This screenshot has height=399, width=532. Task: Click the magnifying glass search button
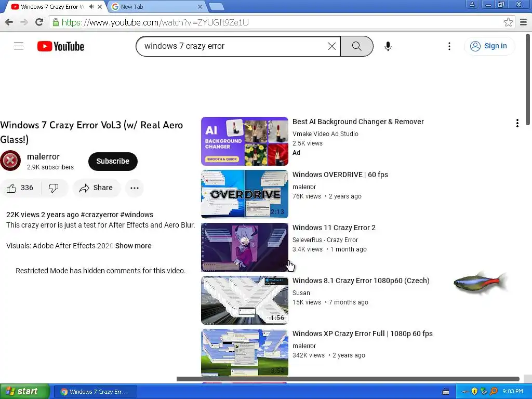click(356, 46)
